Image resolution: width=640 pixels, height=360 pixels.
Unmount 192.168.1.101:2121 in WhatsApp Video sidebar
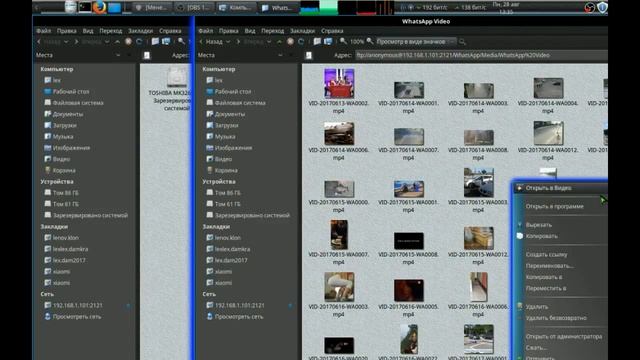pos(290,305)
